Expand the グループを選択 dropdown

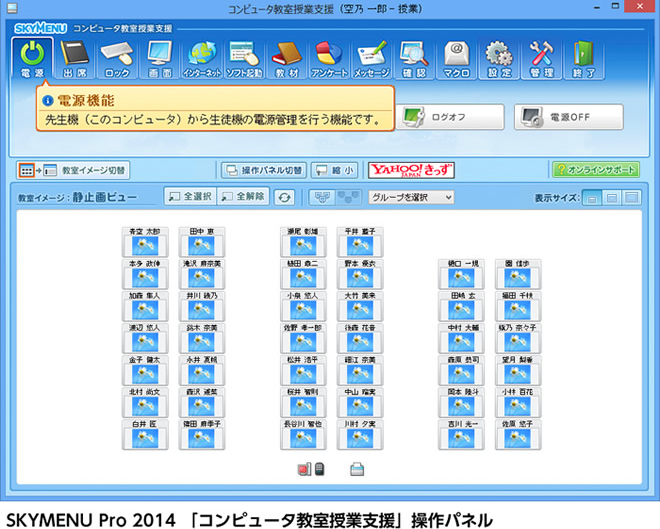pyautogui.click(x=411, y=197)
